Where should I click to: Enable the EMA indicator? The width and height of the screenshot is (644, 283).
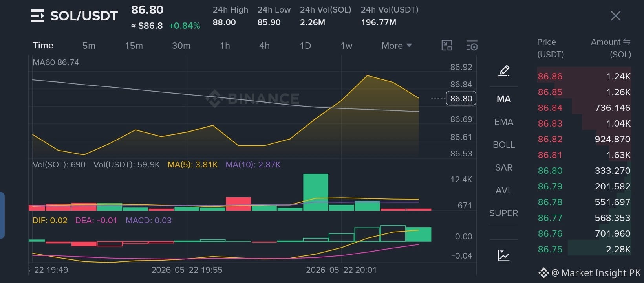[504, 122]
